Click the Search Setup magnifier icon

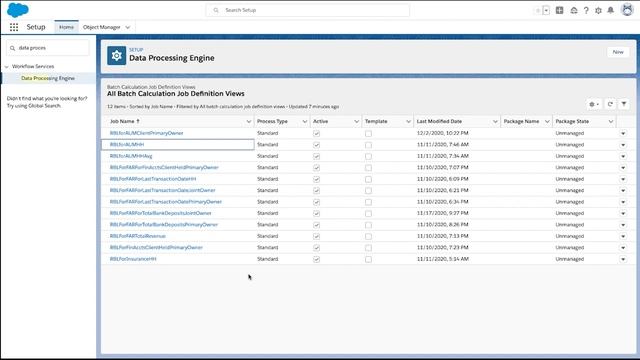tap(216, 10)
